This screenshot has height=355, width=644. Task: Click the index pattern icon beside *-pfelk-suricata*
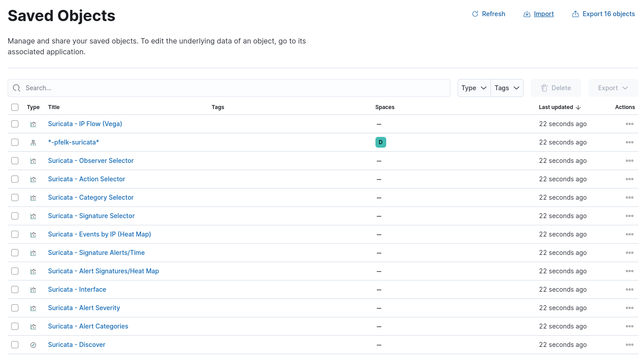pyautogui.click(x=33, y=143)
